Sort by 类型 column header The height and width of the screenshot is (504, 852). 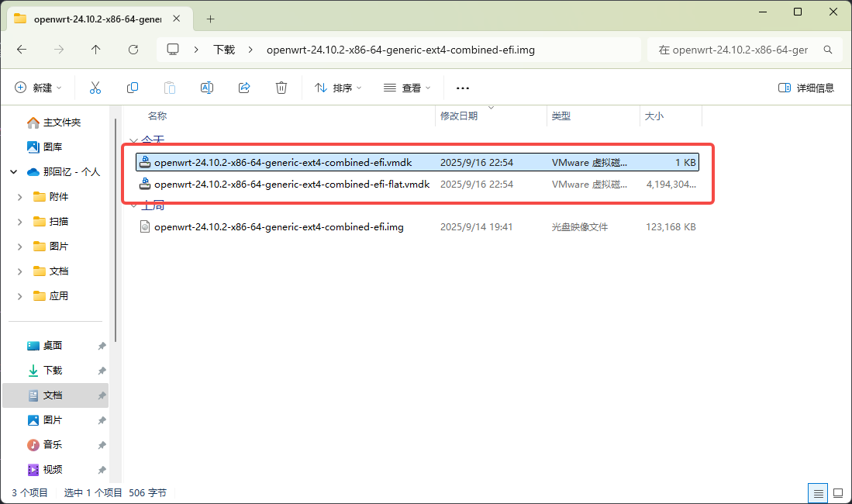[561, 116]
